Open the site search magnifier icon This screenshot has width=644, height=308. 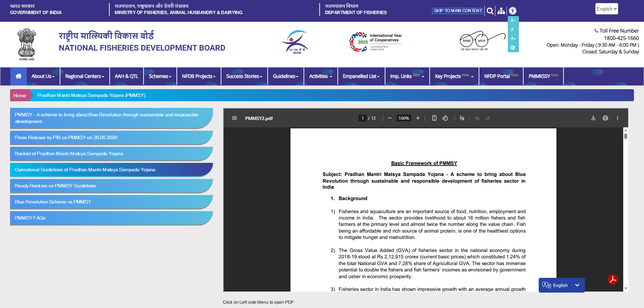490,11
